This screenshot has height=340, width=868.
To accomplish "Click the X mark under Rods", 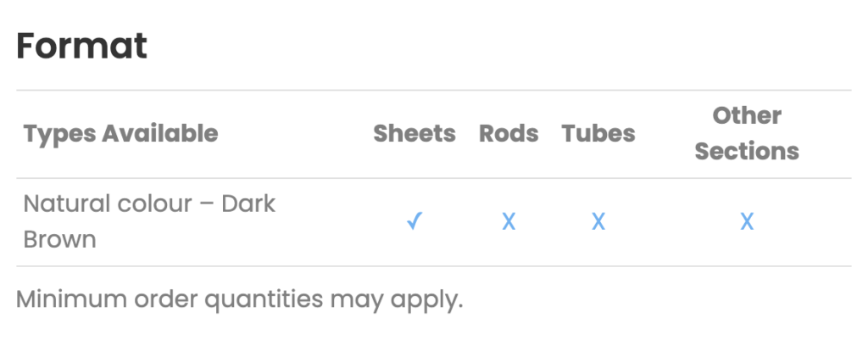I will point(509,222).
